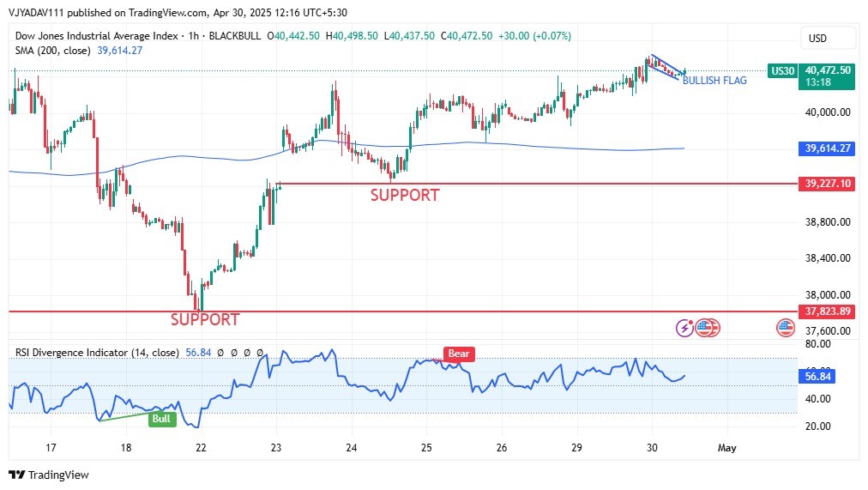Click the RSI Divergence Indicator legend

pyautogui.click(x=96, y=353)
